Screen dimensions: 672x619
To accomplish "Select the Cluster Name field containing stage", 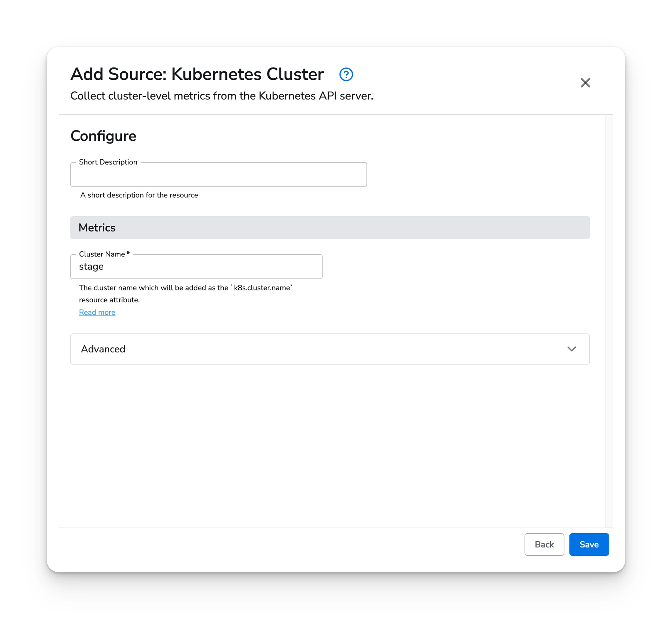I will point(196,267).
